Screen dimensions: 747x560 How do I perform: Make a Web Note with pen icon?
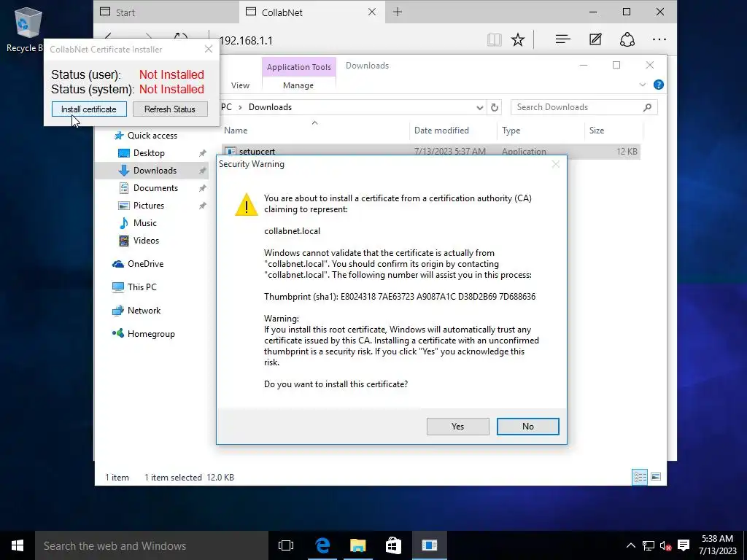pos(595,39)
